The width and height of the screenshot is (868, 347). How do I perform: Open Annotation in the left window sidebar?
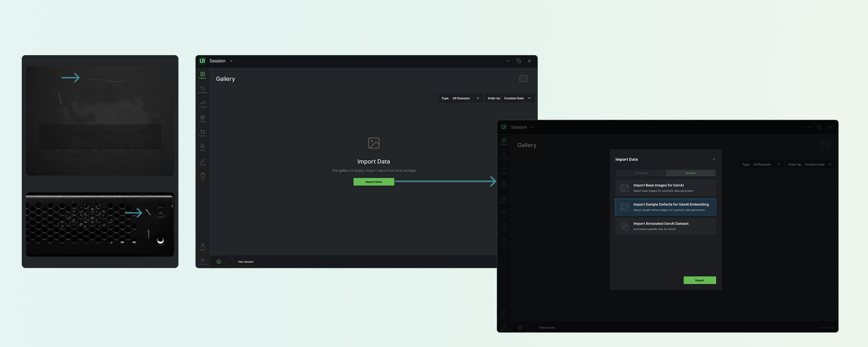203,90
